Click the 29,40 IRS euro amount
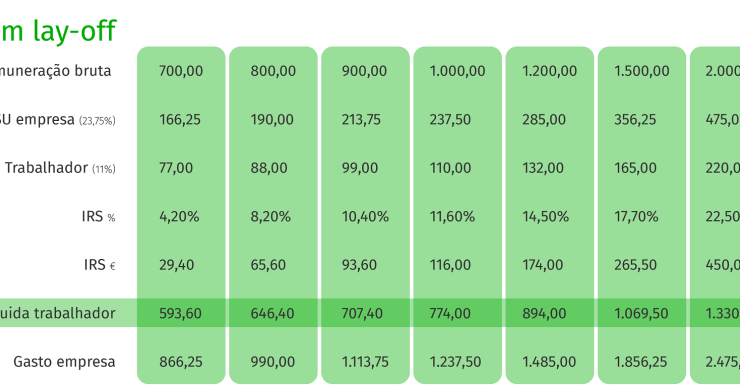 point(176,265)
